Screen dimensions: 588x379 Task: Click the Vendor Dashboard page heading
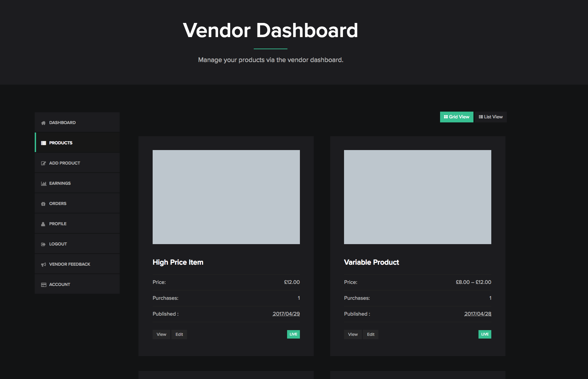pyautogui.click(x=270, y=30)
